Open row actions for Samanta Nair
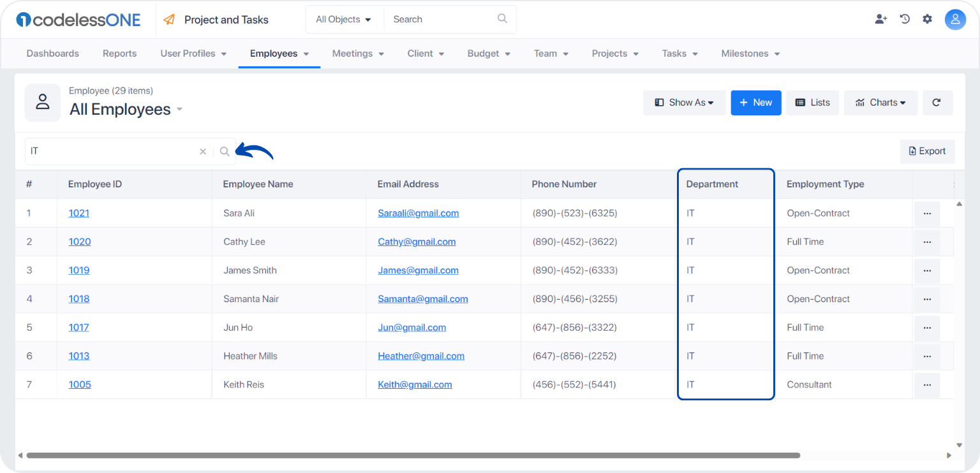 (927, 300)
